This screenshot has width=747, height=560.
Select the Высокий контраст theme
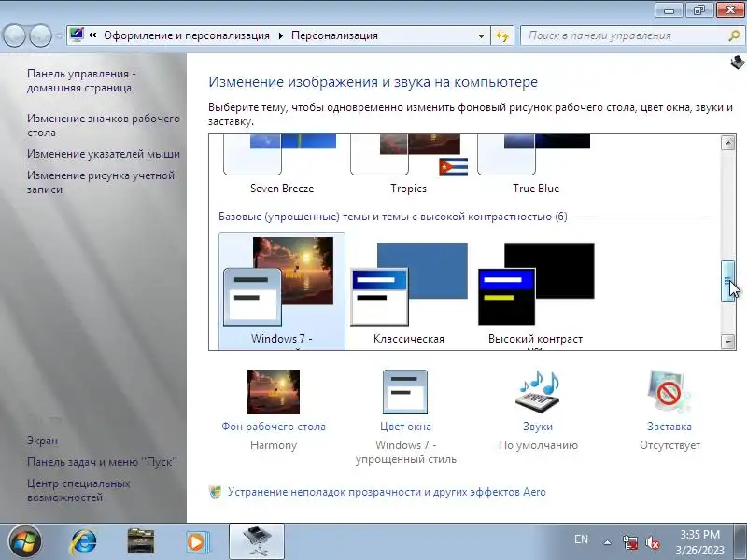[x=536, y=291]
